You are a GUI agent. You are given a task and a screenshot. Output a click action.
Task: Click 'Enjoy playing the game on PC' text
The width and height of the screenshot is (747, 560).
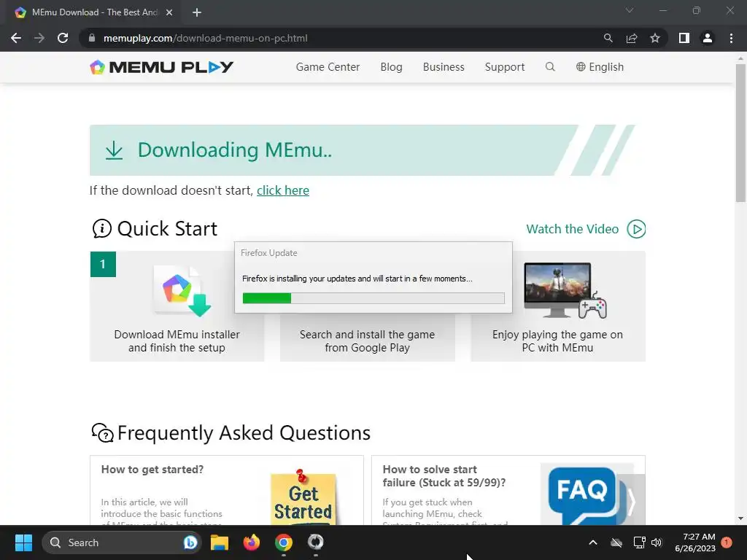(x=557, y=341)
